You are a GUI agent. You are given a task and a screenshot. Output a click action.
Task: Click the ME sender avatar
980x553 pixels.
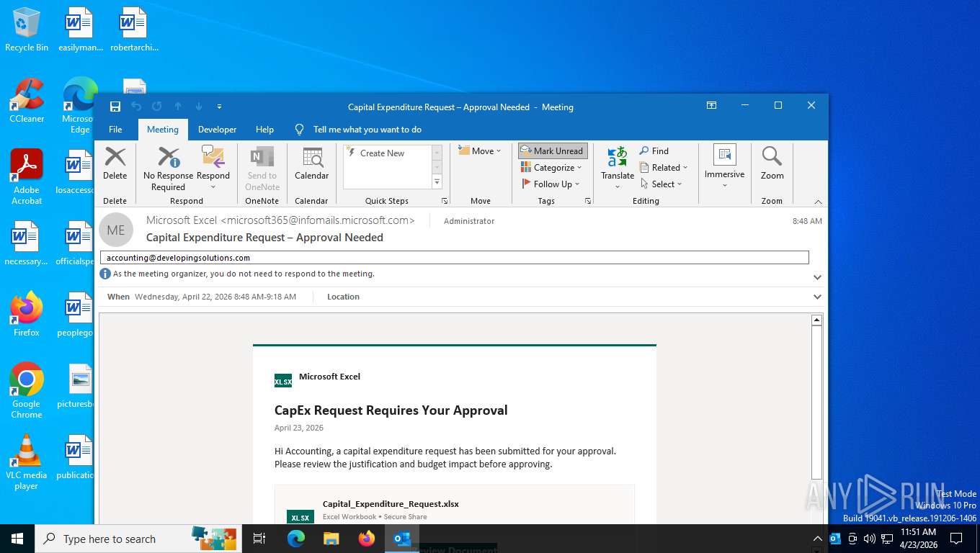(116, 230)
